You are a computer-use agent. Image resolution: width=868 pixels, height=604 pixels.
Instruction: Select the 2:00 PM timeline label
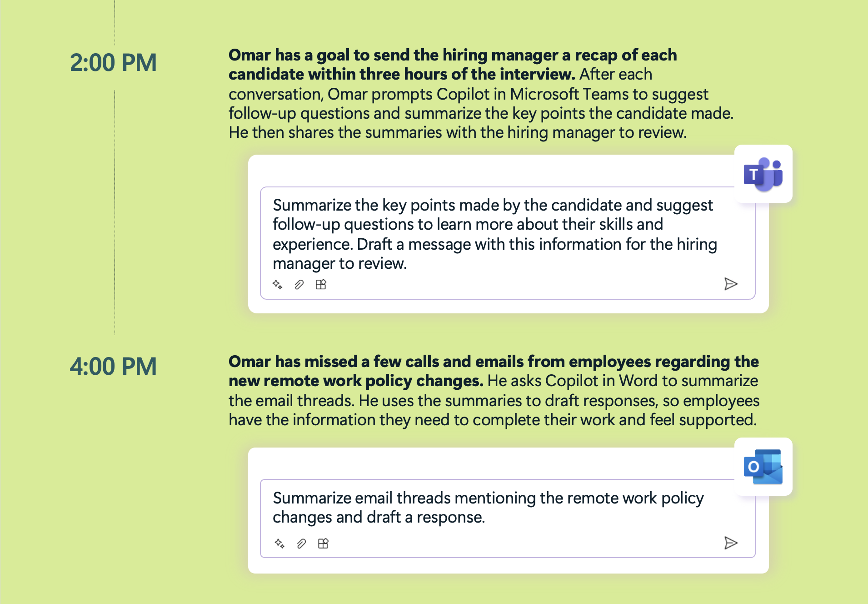[x=113, y=63]
